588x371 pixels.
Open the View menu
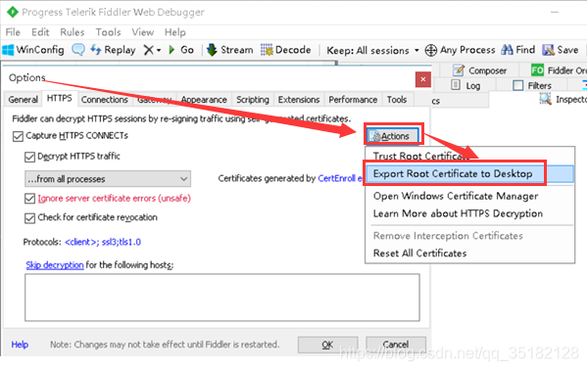(x=142, y=32)
